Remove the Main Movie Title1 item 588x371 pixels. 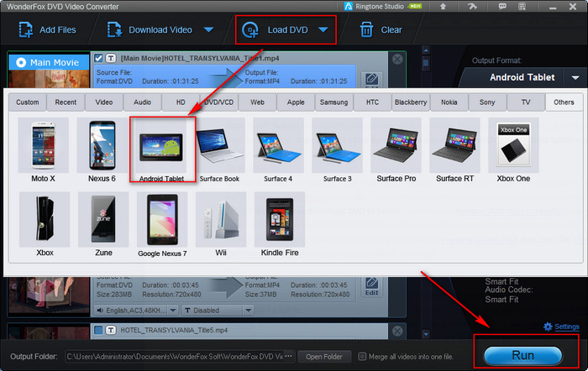click(397, 59)
